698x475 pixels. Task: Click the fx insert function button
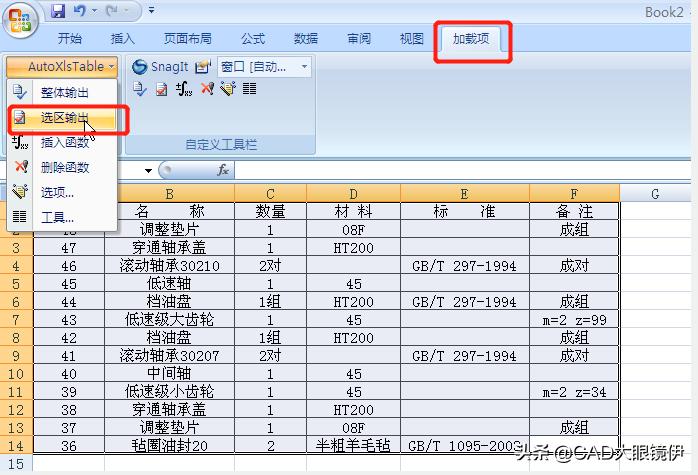pos(223,170)
